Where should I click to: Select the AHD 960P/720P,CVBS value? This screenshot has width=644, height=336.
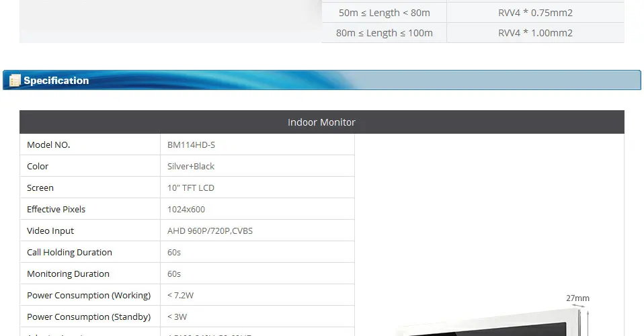210,231
